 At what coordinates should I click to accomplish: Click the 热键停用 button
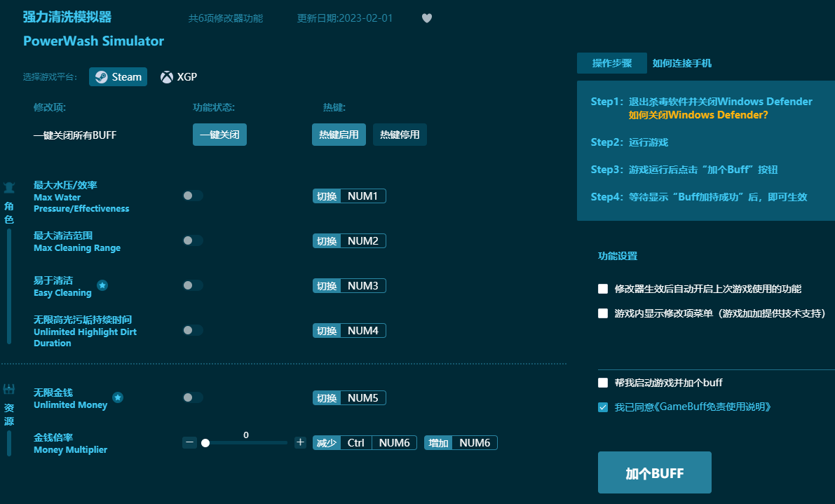(400, 135)
